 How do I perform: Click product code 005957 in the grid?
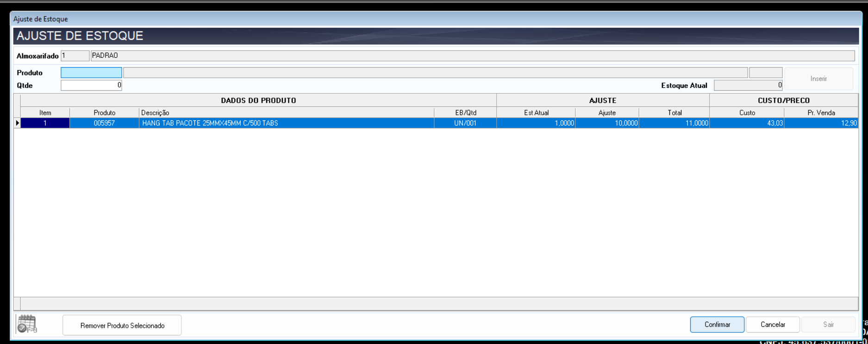(104, 123)
